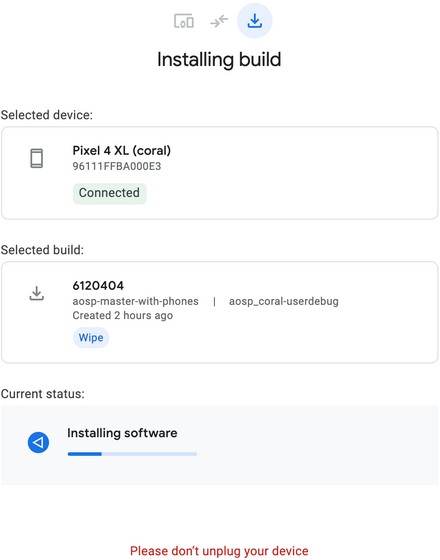Image resolution: width=440 pixels, height=560 pixels.
Task: Click the Current status label
Action: point(43,394)
